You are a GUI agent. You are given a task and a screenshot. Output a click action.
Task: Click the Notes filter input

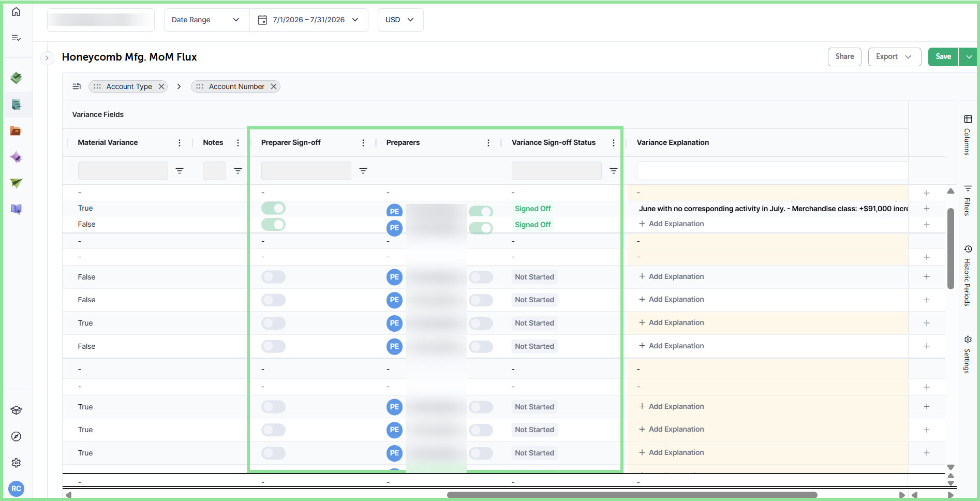214,171
